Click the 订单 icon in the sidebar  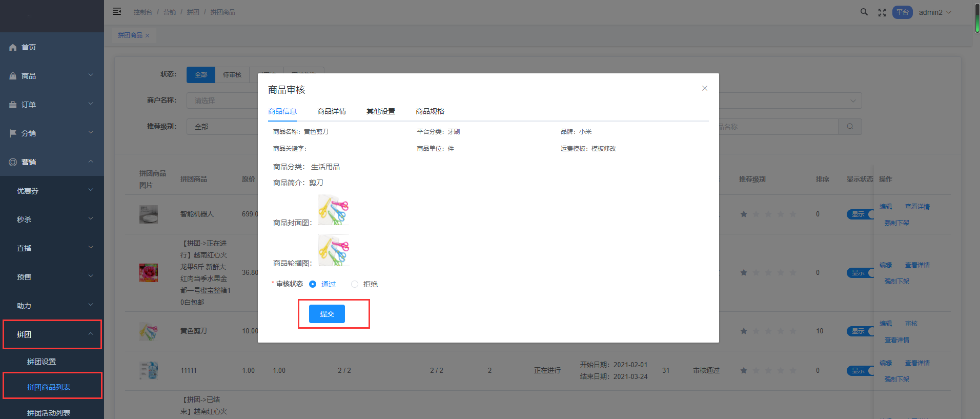[13, 105]
